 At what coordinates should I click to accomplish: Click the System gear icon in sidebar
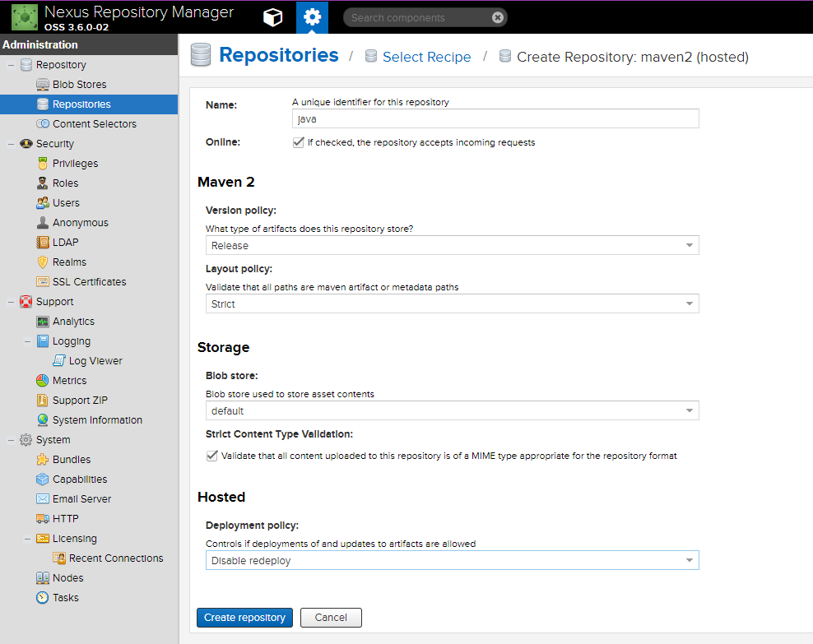pyautogui.click(x=26, y=440)
